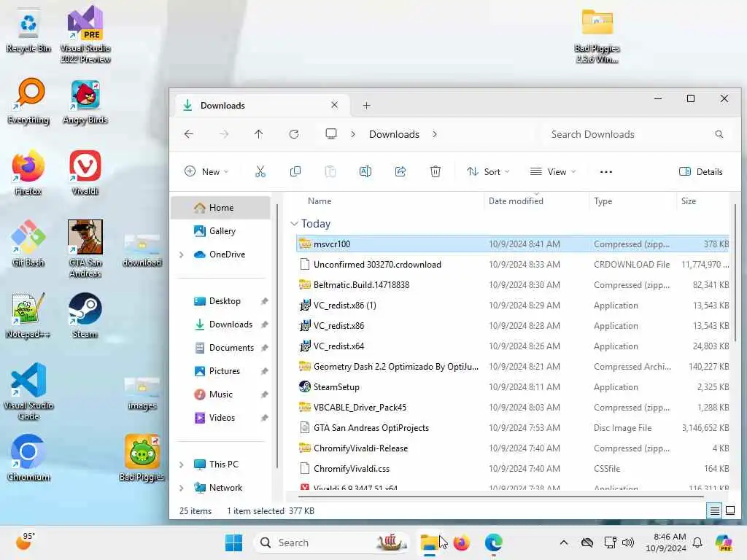
Task: Open Bad Piggies desktop shortcut
Action: tap(142, 458)
